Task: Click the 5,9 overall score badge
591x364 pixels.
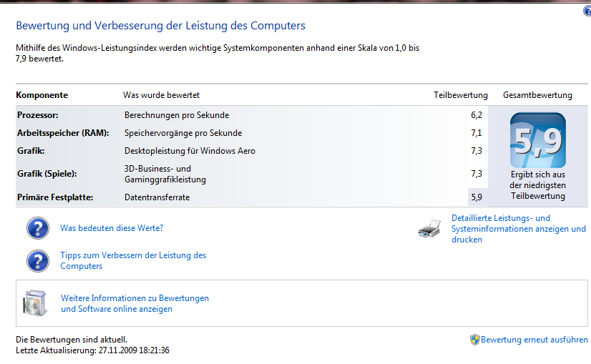Action: point(538,140)
